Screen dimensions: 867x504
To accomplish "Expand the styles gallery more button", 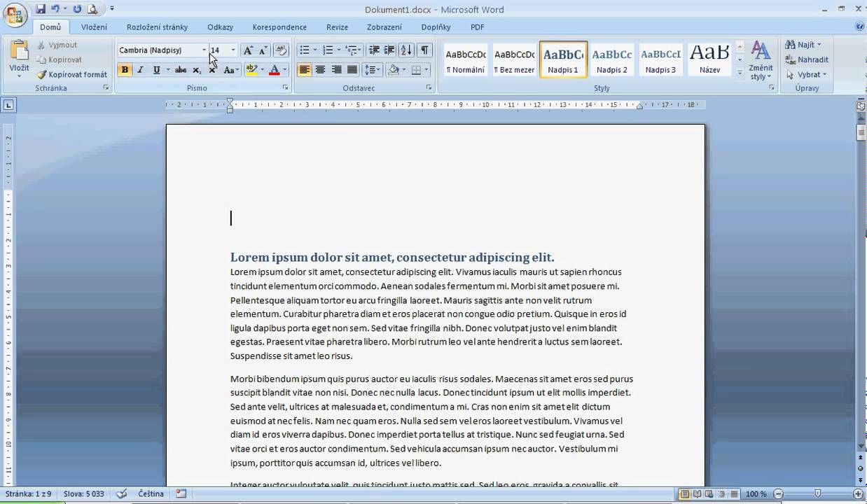I will [740, 72].
